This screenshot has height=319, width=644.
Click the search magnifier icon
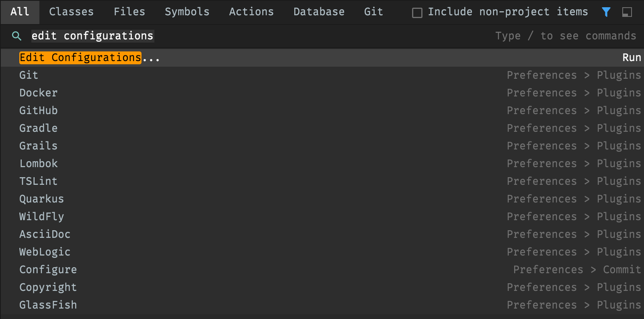[16, 36]
